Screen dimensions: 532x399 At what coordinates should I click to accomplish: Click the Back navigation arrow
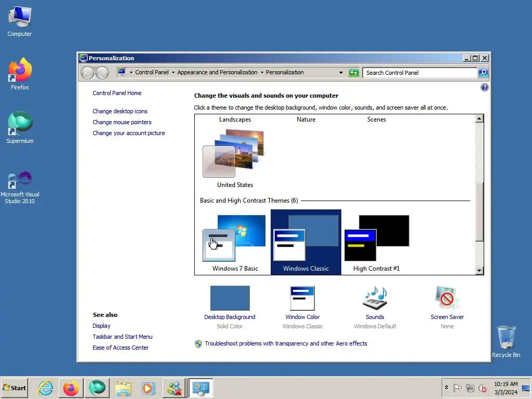pyautogui.click(x=87, y=73)
